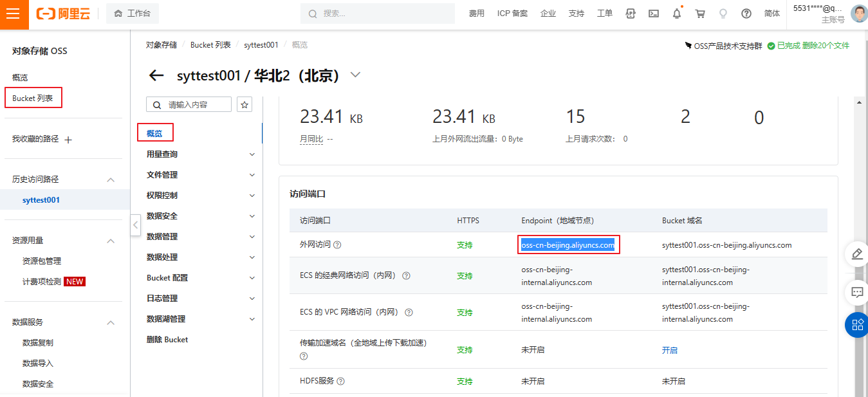Viewport: 868px width, 397px height.
Task: Collapse the 数据服务 section
Action: coord(111,322)
